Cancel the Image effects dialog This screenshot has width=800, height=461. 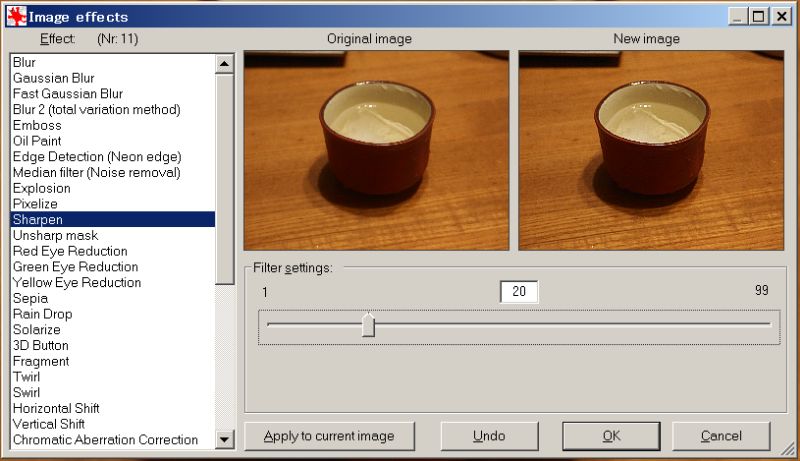(x=721, y=436)
